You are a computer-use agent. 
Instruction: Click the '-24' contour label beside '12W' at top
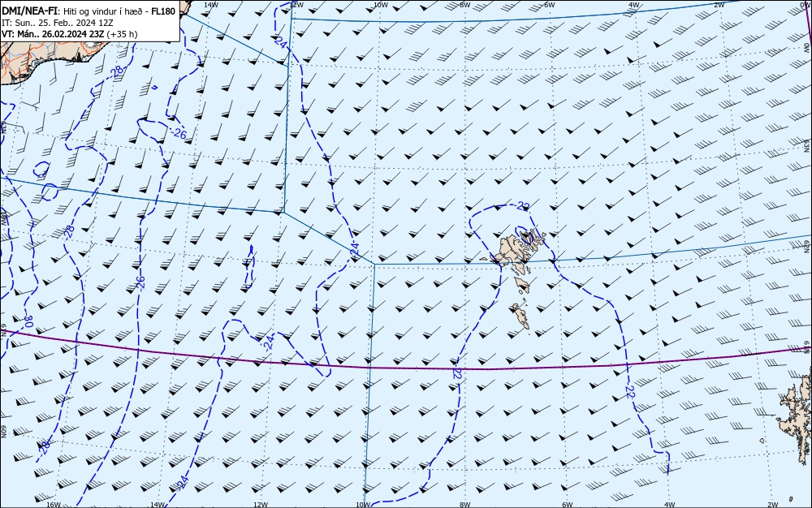[279, 42]
